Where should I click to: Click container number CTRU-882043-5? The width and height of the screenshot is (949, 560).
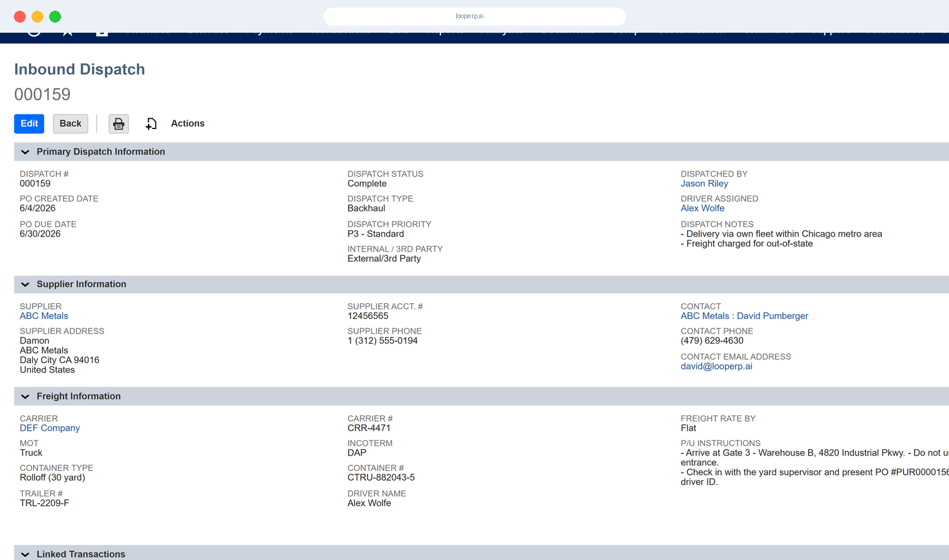[x=381, y=478]
